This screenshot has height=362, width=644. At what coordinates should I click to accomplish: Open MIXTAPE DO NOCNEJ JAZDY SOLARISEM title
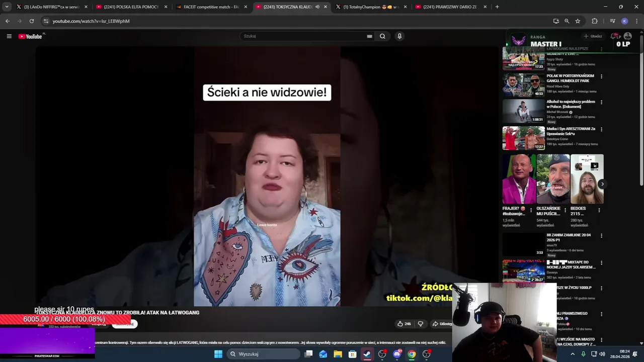click(571, 264)
